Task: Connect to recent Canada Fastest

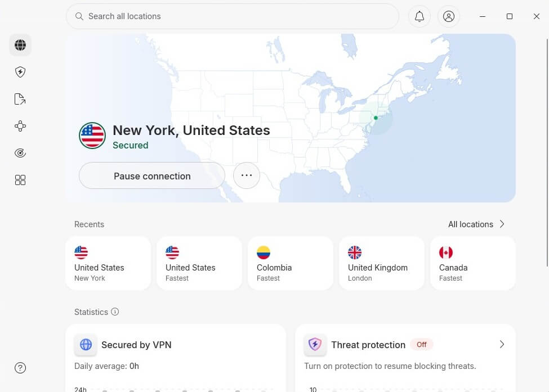Action: tap(473, 263)
